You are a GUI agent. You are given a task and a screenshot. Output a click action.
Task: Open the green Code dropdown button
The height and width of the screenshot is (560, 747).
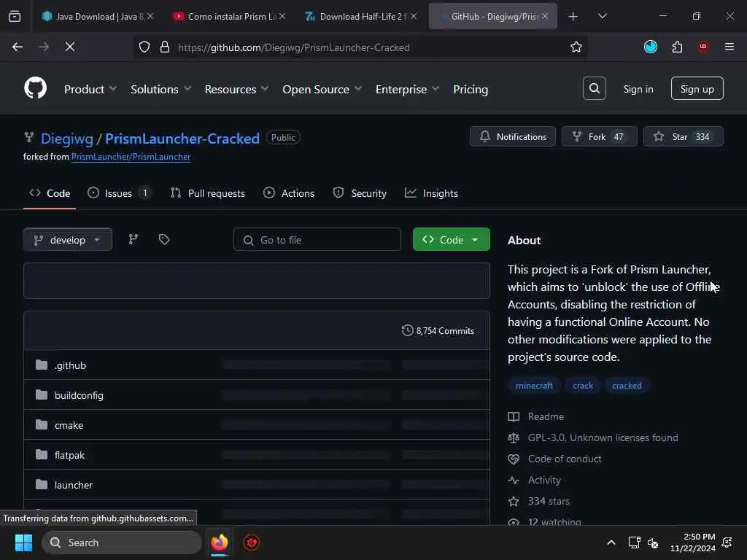[x=451, y=239]
